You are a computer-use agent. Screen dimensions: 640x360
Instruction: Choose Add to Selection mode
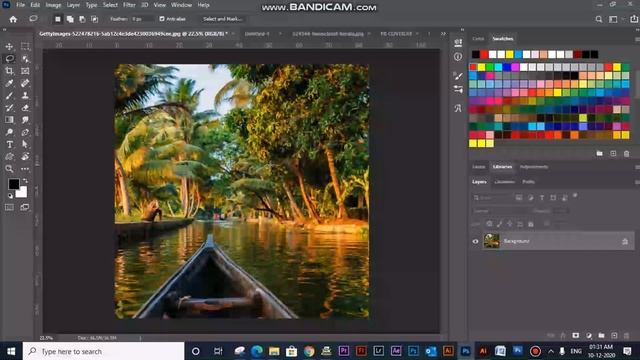click(70, 19)
